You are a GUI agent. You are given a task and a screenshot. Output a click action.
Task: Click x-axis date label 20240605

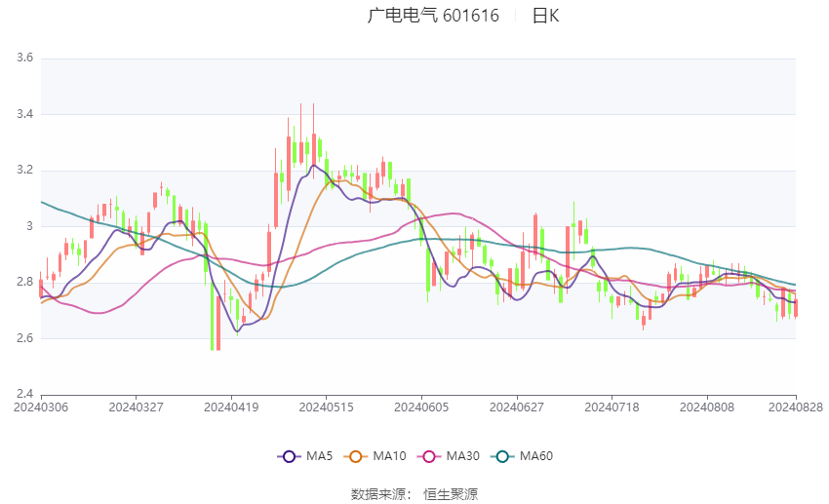421,407
